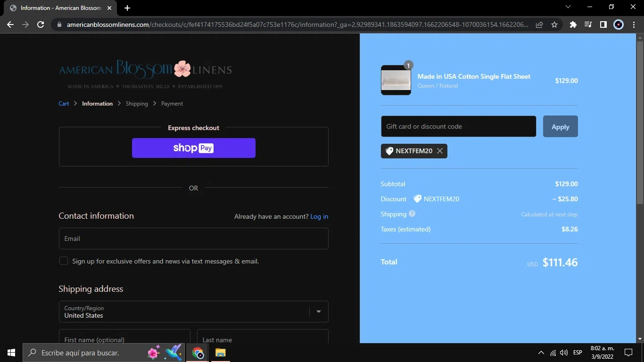Click the product title Made in USA Cotton
Image resolution: width=644 pixels, height=362 pixels.
pyautogui.click(x=474, y=76)
